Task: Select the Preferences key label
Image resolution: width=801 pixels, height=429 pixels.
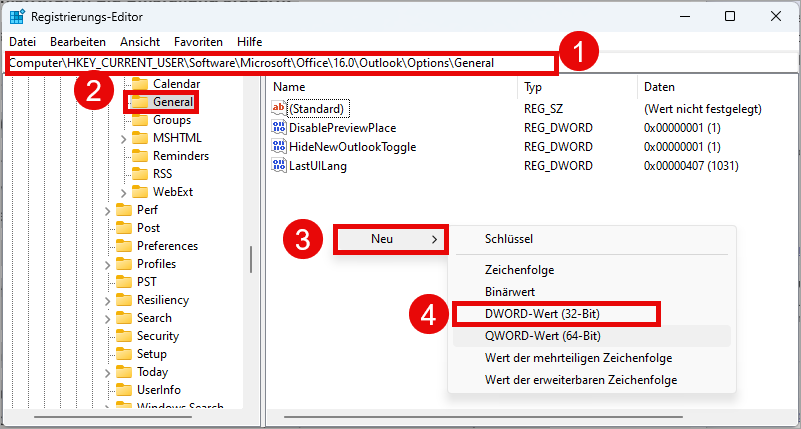Action: [167, 246]
